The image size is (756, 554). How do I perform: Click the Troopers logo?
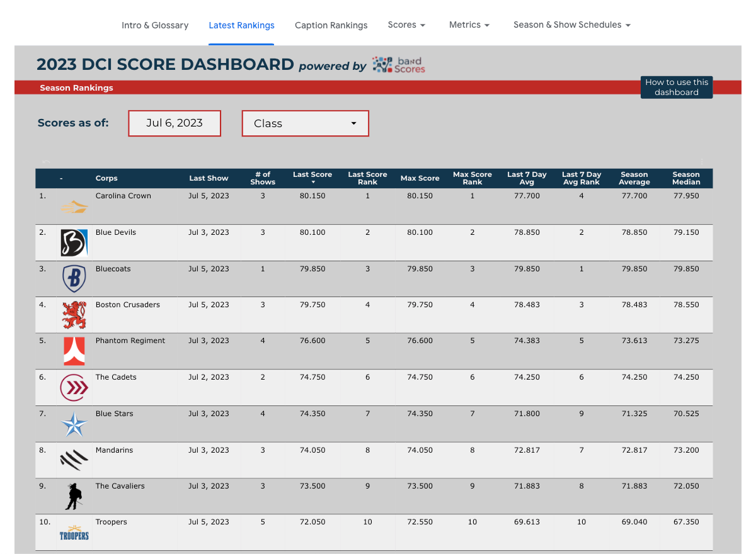[x=74, y=533]
